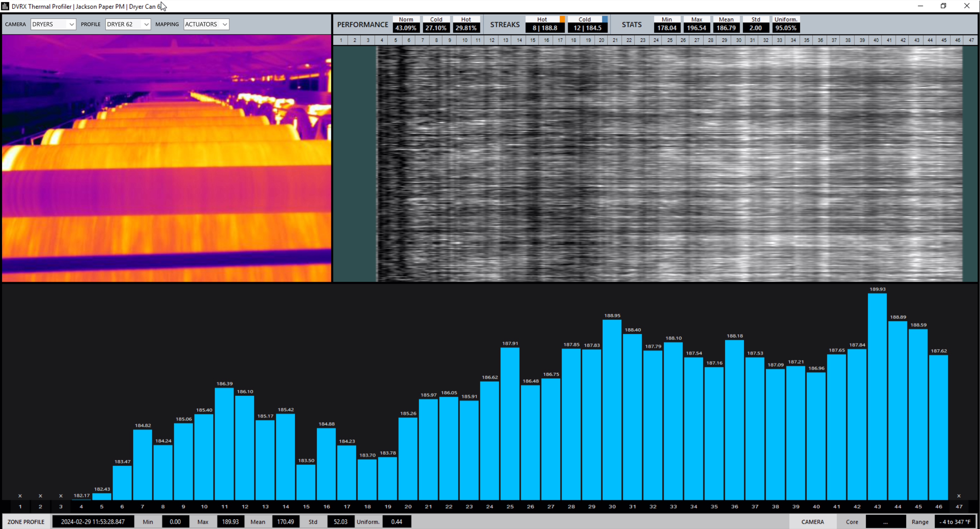This screenshot has width=980, height=529.
Task: Click the ZONE PROFILE label in status bar
Action: coord(26,521)
